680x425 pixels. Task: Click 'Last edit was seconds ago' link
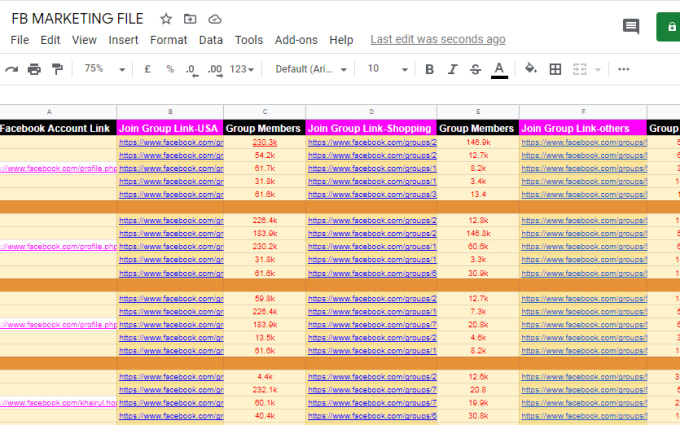pos(438,39)
